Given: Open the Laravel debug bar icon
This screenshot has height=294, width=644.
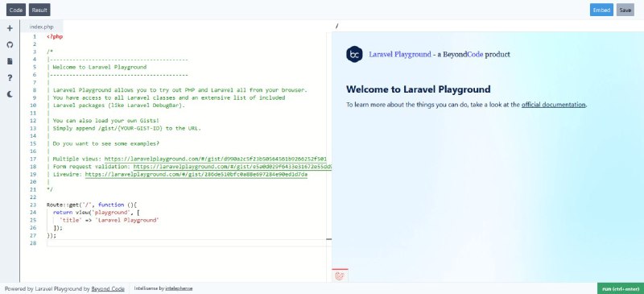Looking at the screenshot, I should [340, 276].
